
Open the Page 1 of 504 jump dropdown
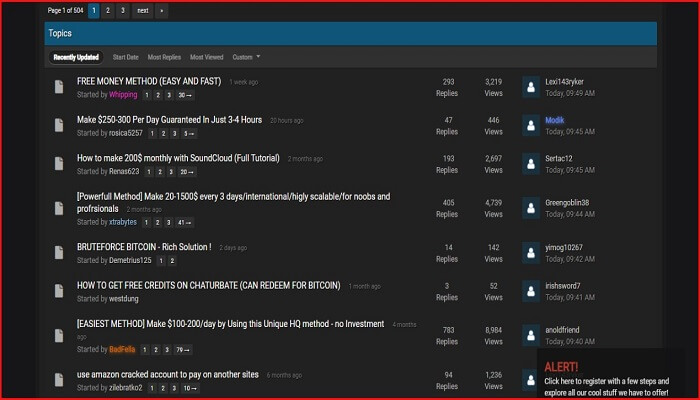pyautogui.click(x=64, y=10)
